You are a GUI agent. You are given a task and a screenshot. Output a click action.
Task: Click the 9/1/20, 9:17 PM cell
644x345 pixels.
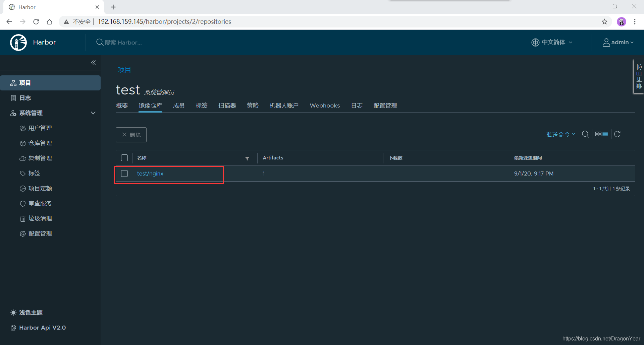(534, 174)
